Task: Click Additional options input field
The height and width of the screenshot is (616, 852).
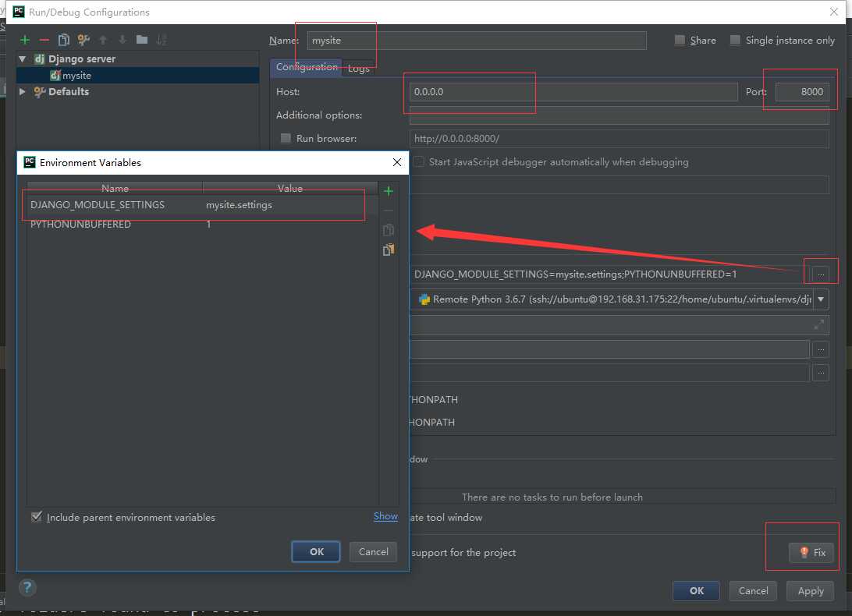Action: (619, 115)
